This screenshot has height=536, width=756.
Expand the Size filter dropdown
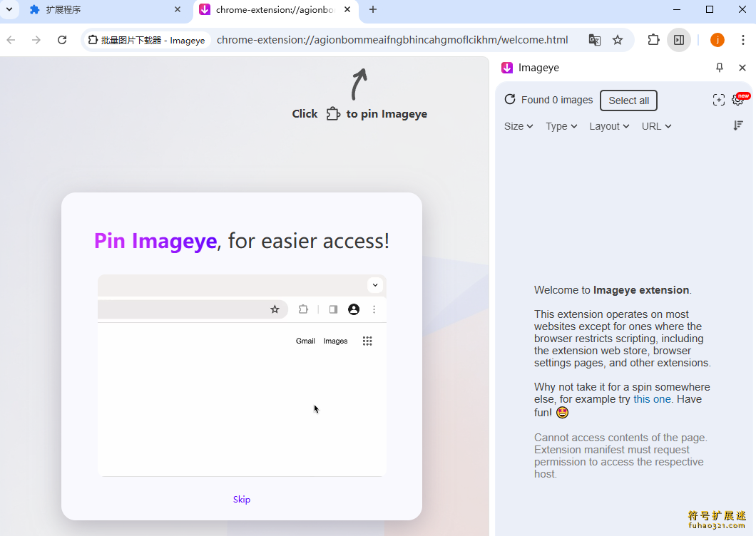click(519, 126)
